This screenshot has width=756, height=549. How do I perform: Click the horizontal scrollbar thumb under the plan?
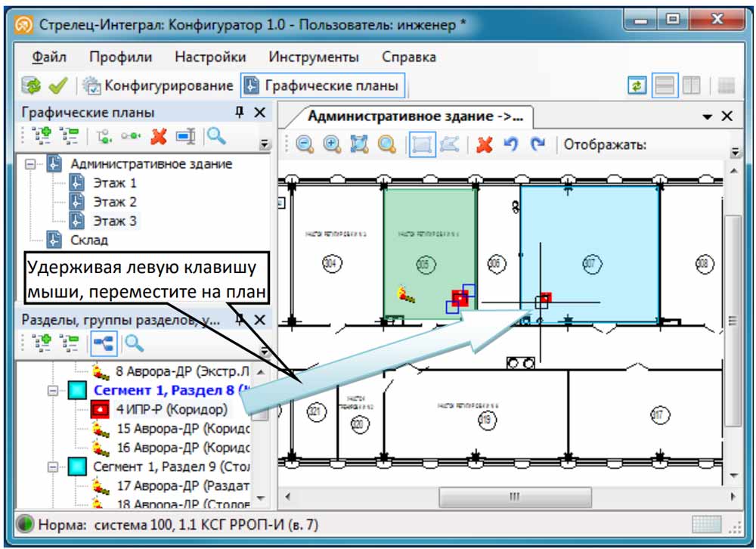coord(514,497)
